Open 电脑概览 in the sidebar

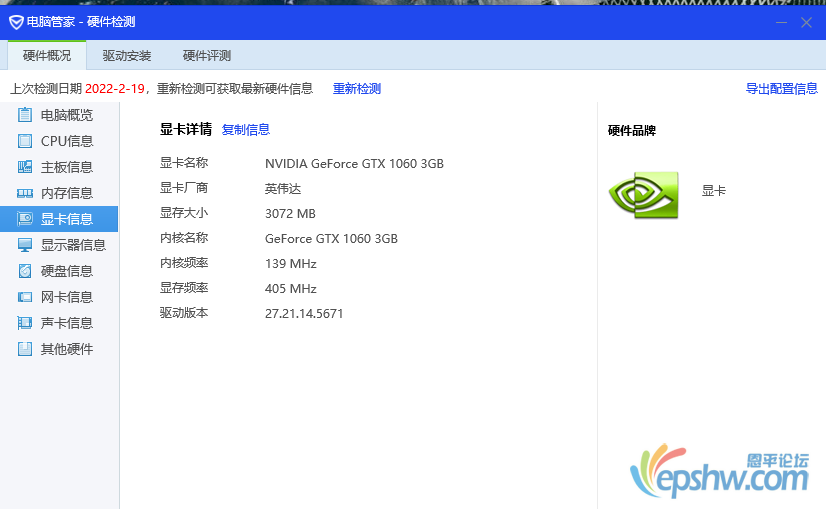(59, 115)
